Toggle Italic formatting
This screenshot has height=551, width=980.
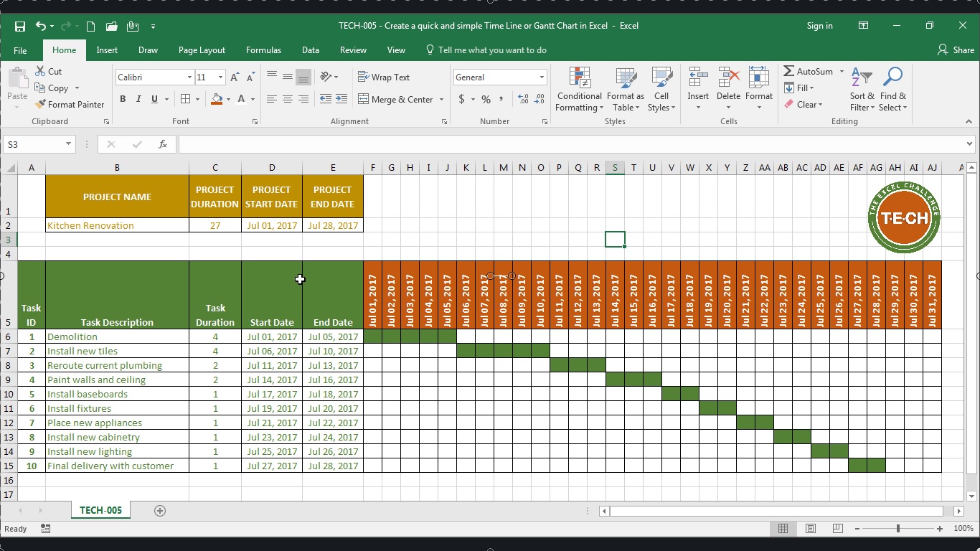(x=138, y=100)
